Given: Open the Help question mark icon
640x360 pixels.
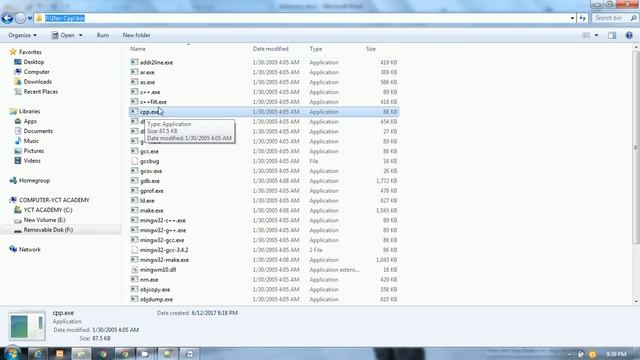Looking at the screenshot, I should [629, 36].
